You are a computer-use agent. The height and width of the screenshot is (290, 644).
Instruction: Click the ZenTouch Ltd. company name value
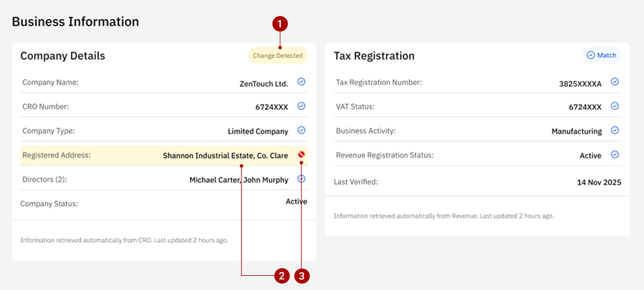tap(263, 83)
